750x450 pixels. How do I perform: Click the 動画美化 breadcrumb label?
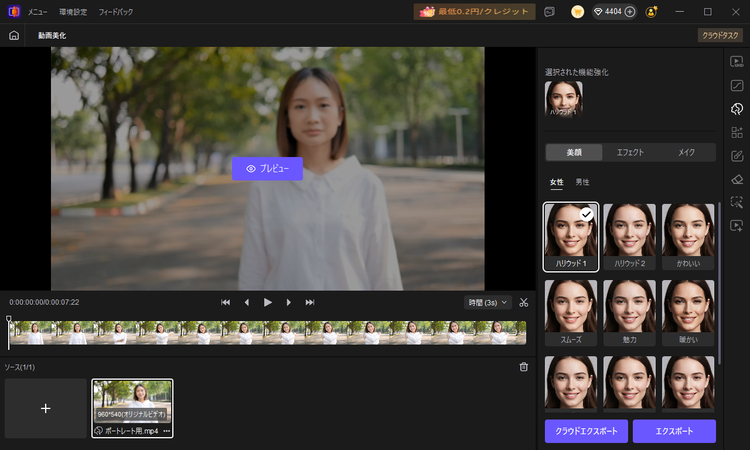click(52, 35)
